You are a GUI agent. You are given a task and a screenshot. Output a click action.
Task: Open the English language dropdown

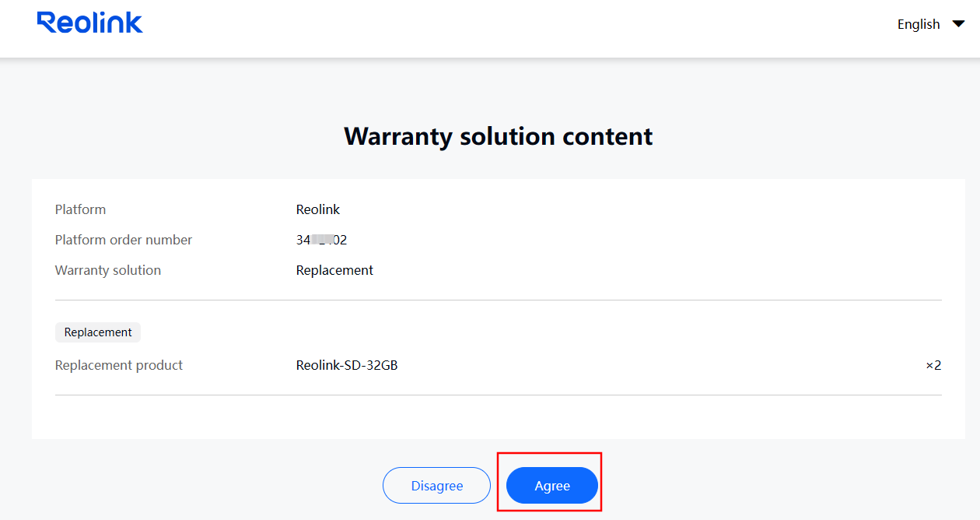click(x=930, y=24)
